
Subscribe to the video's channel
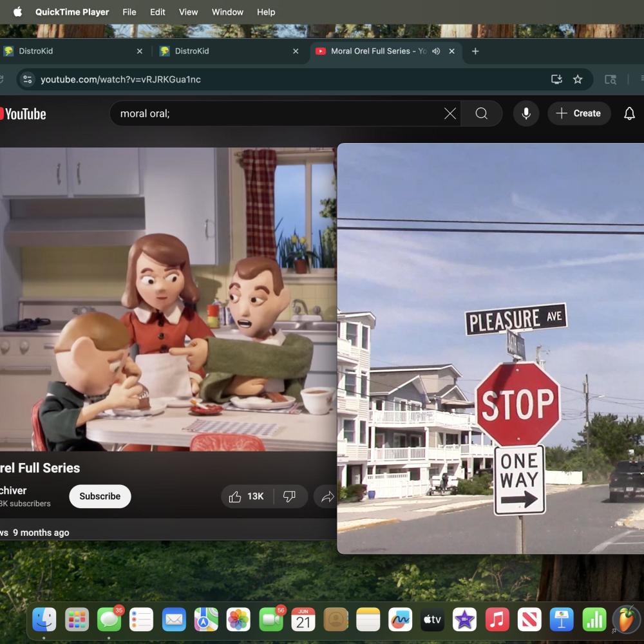(100, 496)
